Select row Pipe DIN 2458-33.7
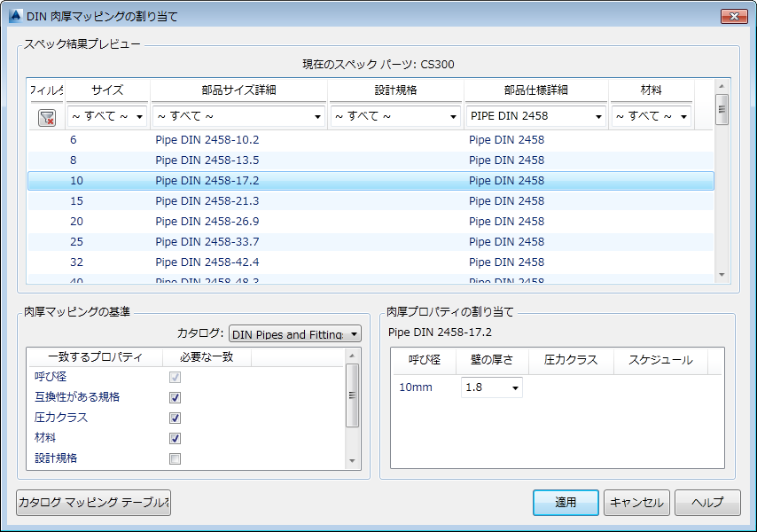The height and width of the screenshot is (532, 757). coord(371,241)
